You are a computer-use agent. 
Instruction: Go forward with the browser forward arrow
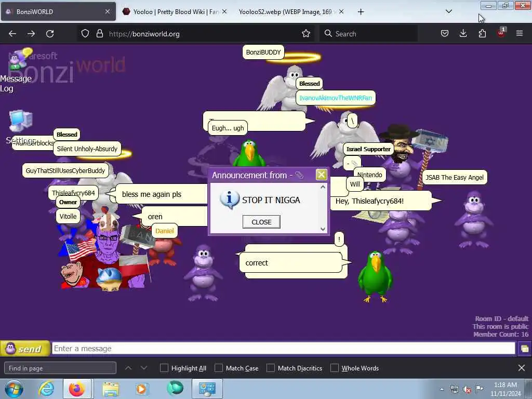31,34
